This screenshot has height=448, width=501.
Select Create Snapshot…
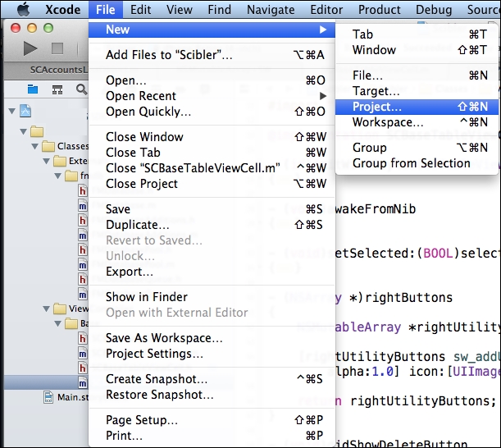pyautogui.click(x=212, y=379)
